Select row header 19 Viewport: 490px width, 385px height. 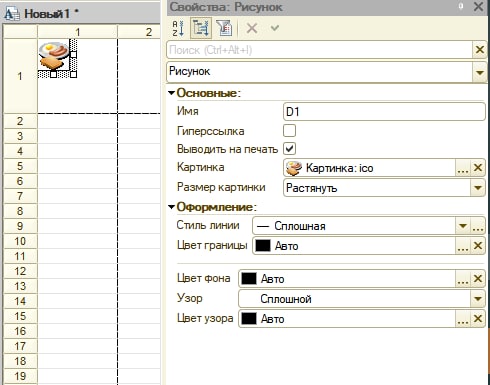pyautogui.click(x=20, y=376)
